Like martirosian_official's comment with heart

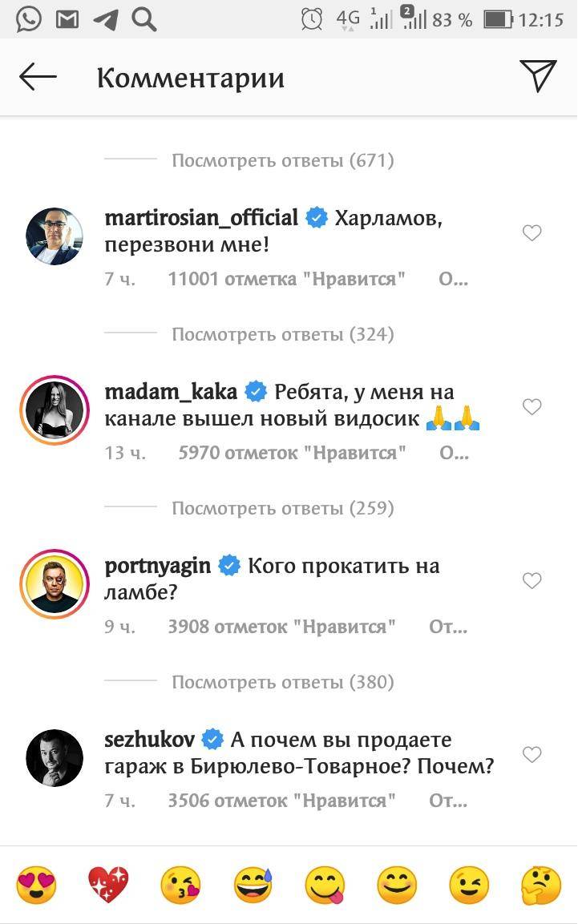pos(532,233)
